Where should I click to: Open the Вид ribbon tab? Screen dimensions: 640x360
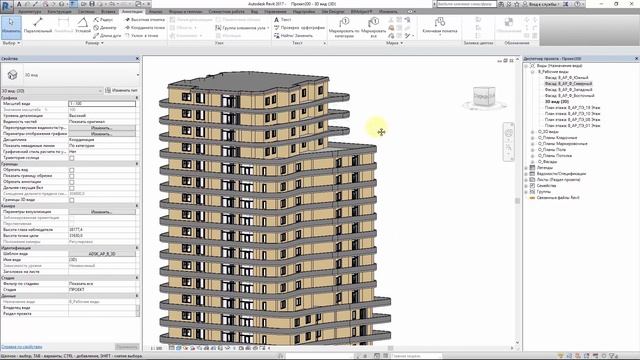(254, 12)
